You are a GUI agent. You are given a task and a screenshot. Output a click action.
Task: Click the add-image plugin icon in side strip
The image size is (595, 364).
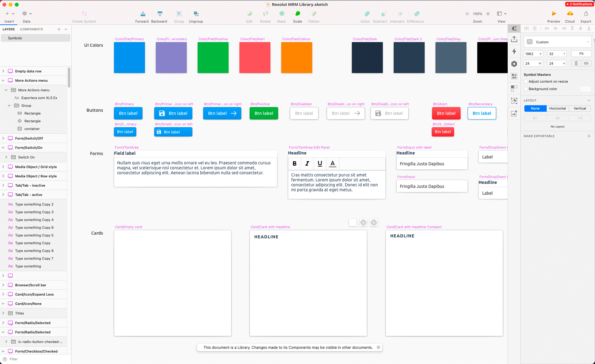tap(514, 113)
